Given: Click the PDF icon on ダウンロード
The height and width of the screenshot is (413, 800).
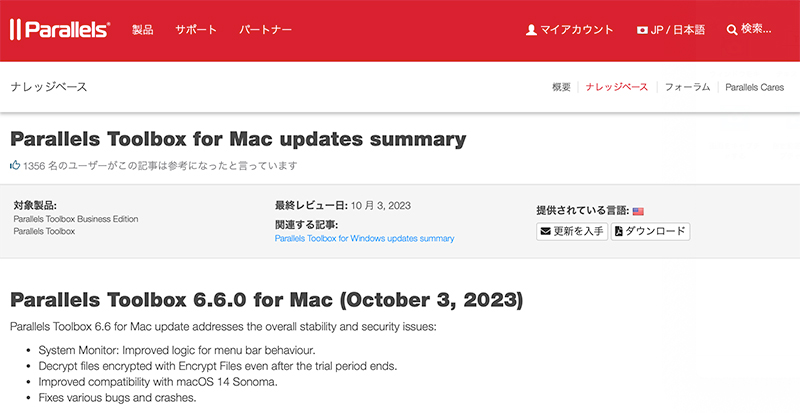Looking at the screenshot, I should [618, 231].
